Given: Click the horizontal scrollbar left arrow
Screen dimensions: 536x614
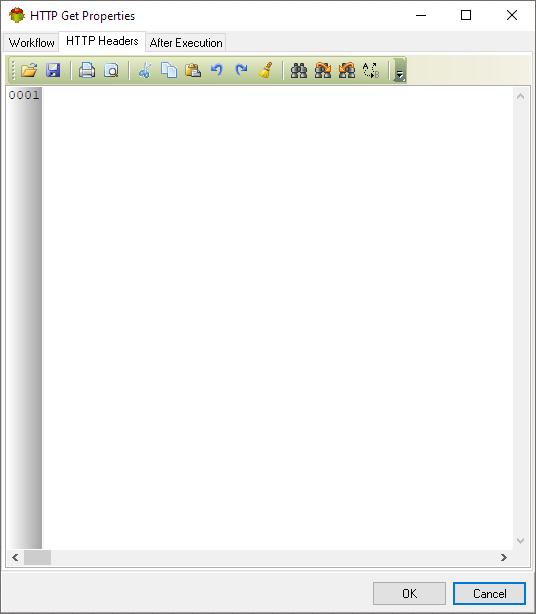Looking at the screenshot, I should pos(15,557).
